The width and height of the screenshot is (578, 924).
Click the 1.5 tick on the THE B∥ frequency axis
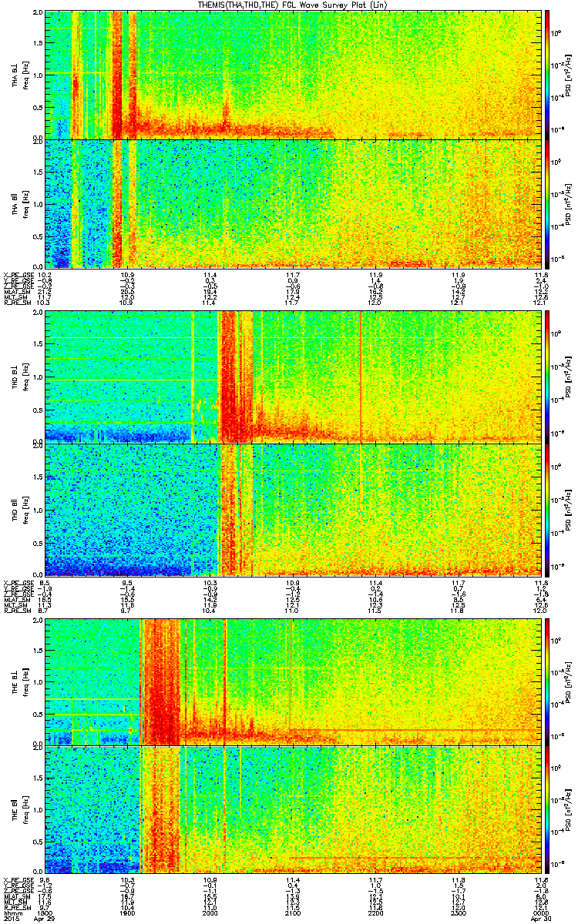pyautogui.click(x=37, y=778)
